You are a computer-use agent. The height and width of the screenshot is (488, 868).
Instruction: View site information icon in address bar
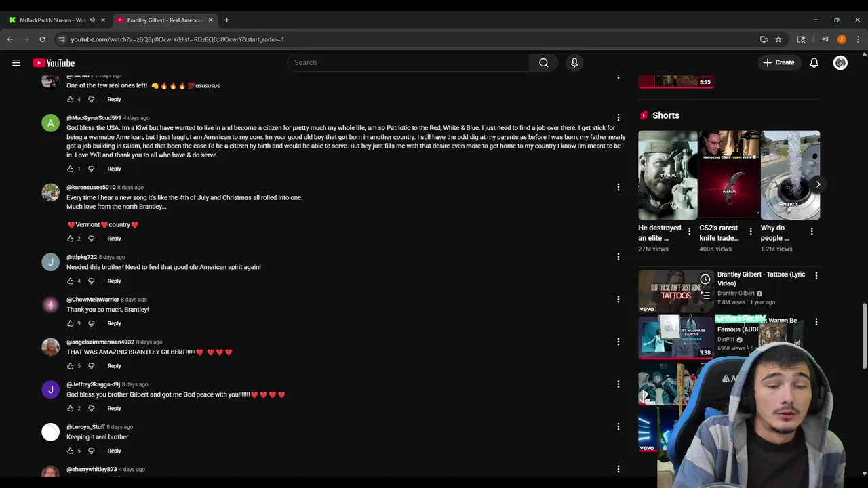[x=62, y=39]
